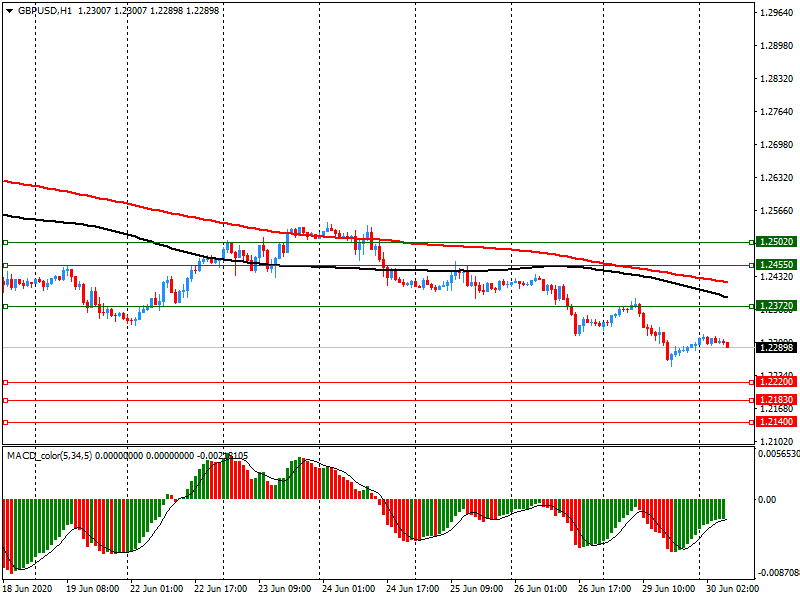The height and width of the screenshot is (600, 800).
Task: Click left handle of the 1.24550 black line
Action: click(x=6, y=265)
